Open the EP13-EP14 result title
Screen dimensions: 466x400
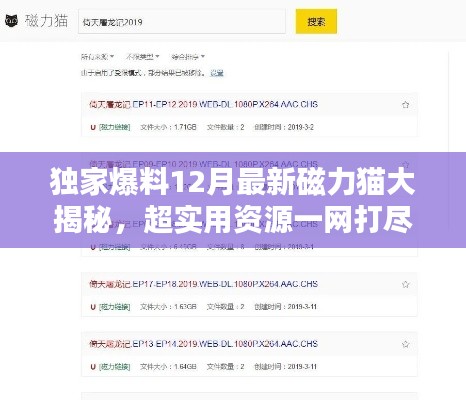coord(203,344)
